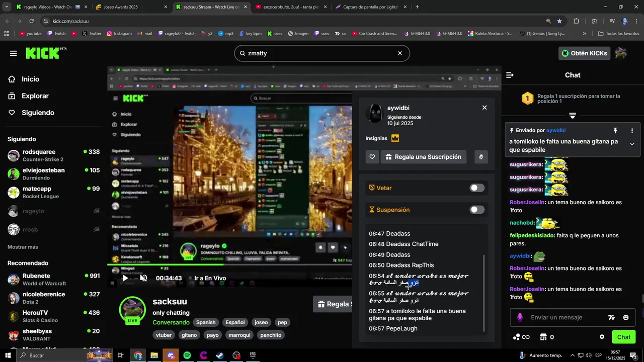Open the tab search dropdown in Chrome
Image resolution: width=644 pixels, height=362 pixels.
6,7
